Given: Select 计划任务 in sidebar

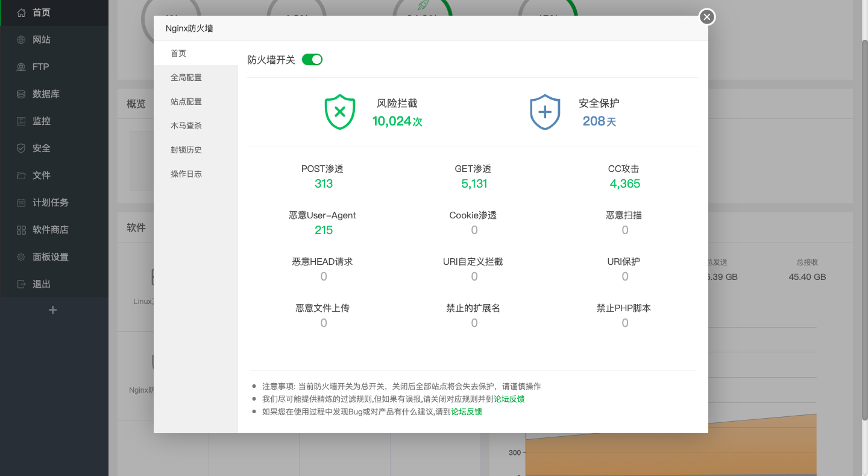Looking at the screenshot, I should [54, 203].
